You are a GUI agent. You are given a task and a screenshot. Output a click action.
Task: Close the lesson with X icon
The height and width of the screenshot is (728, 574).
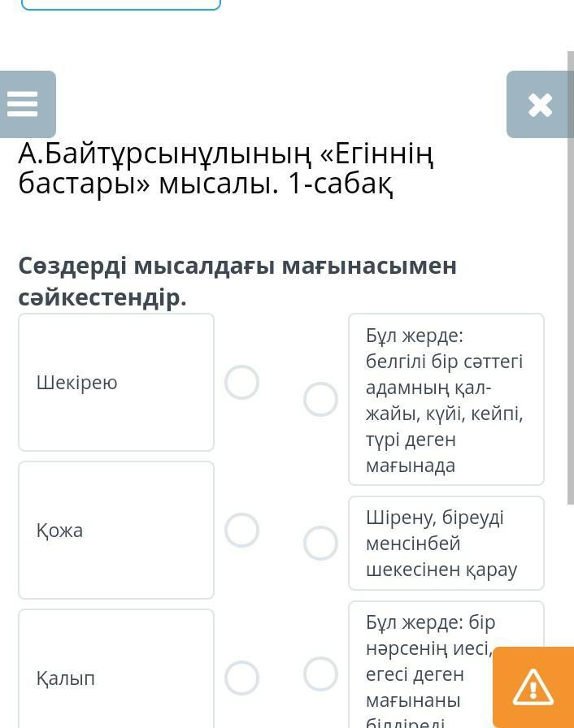tap(539, 105)
